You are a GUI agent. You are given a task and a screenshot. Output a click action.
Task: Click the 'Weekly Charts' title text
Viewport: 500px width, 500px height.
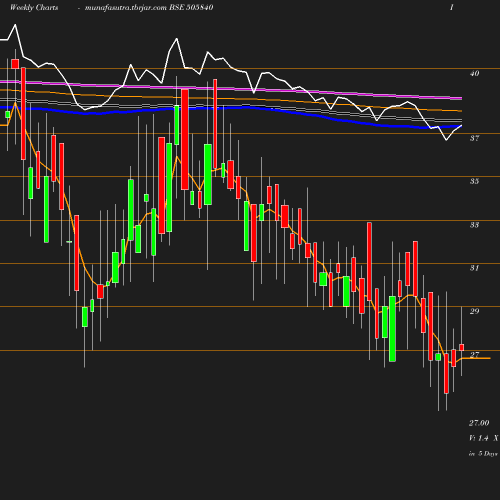coord(34,7)
